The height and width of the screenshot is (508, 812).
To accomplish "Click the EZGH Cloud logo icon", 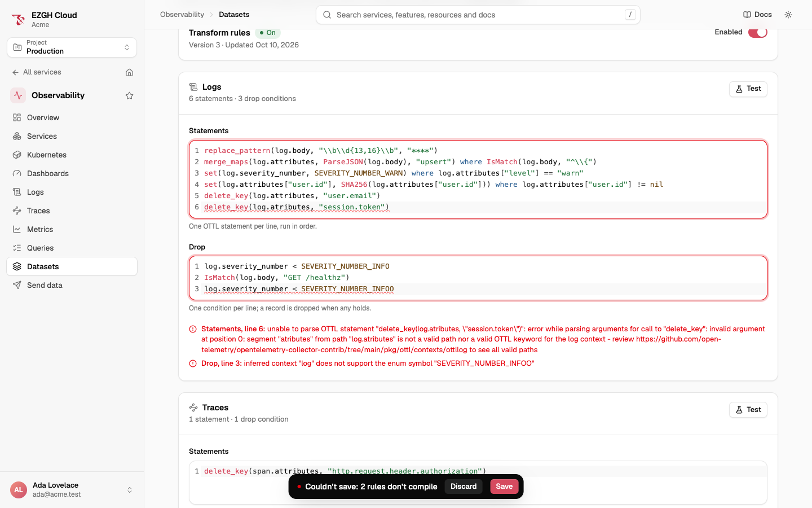I will (18, 20).
